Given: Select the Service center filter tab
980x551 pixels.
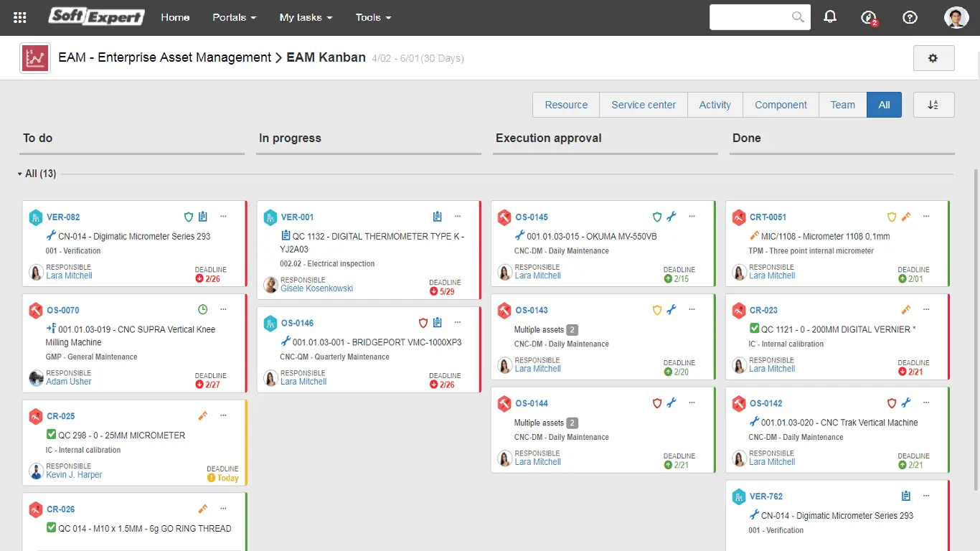Looking at the screenshot, I should pyautogui.click(x=643, y=105).
